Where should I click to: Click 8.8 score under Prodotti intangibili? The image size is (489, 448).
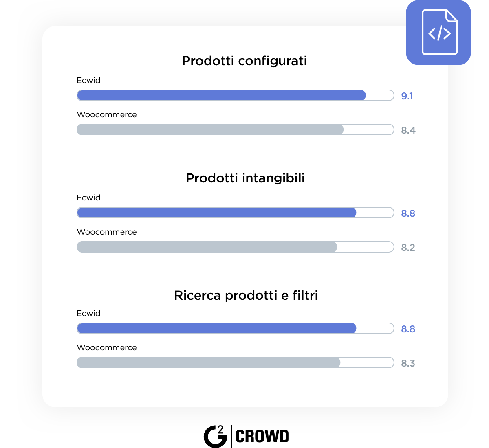point(408,213)
